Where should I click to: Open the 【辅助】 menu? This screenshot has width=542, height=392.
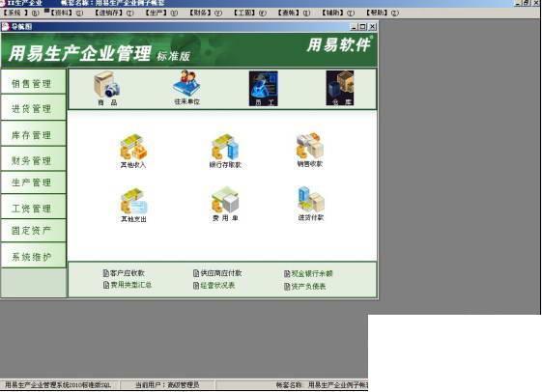pyautogui.click(x=338, y=13)
